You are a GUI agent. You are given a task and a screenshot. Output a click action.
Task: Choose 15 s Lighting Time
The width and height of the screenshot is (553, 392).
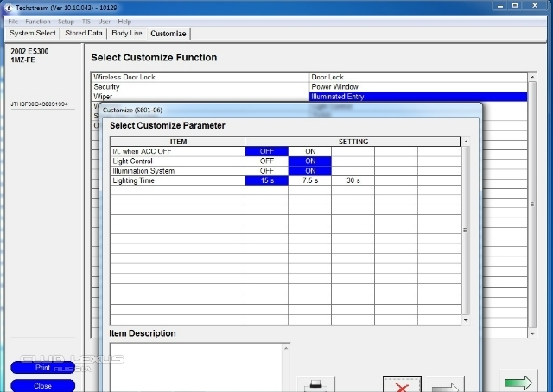pyautogui.click(x=267, y=180)
